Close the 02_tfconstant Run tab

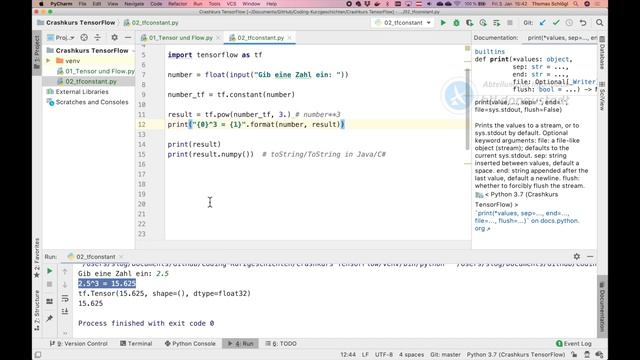click(x=121, y=257)
